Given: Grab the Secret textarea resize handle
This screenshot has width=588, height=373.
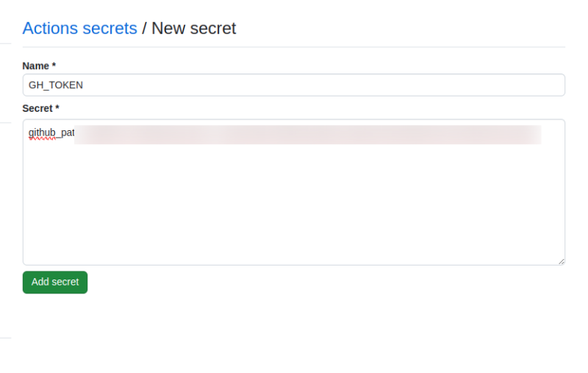Looking at the screenshot, I should (x=561, y=260).
